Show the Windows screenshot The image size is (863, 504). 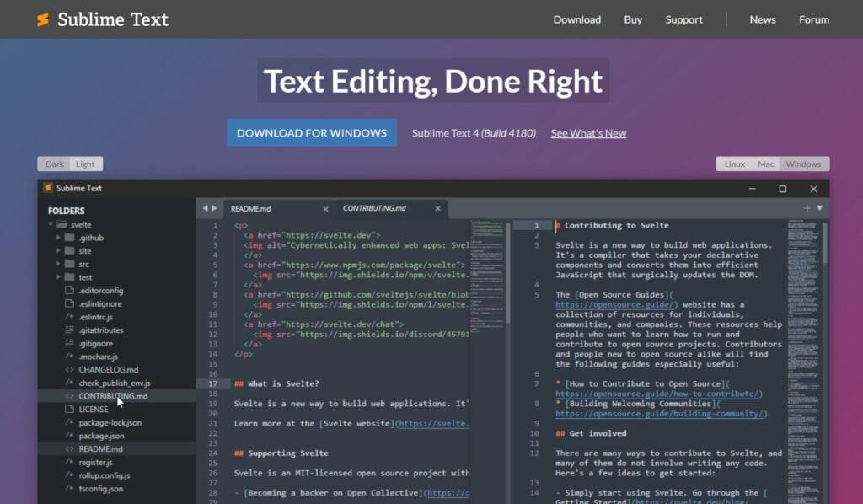pyautogui.click(x=803, y=164)
